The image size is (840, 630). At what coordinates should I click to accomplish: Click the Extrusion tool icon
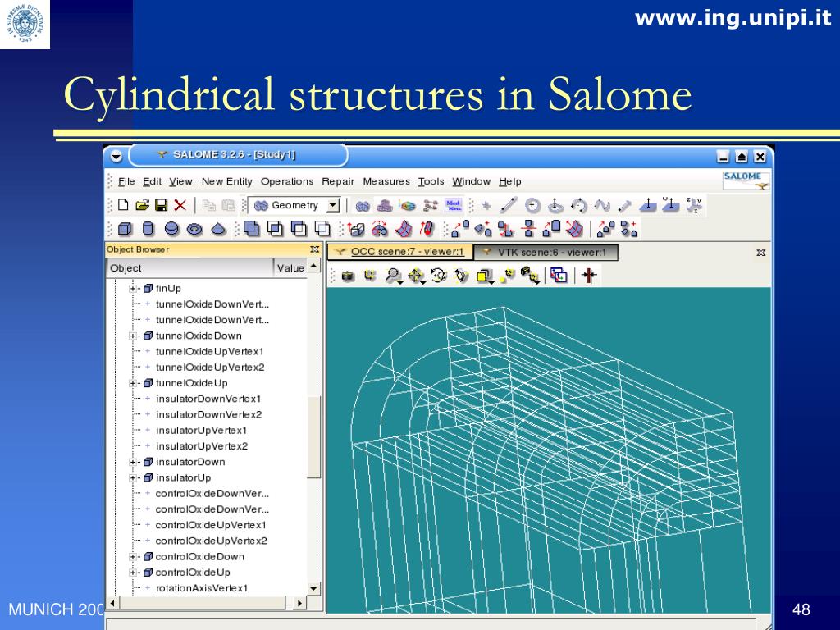[x=356, y=229]
